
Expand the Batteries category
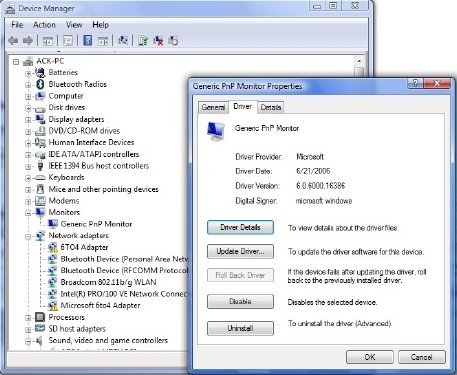28,73
